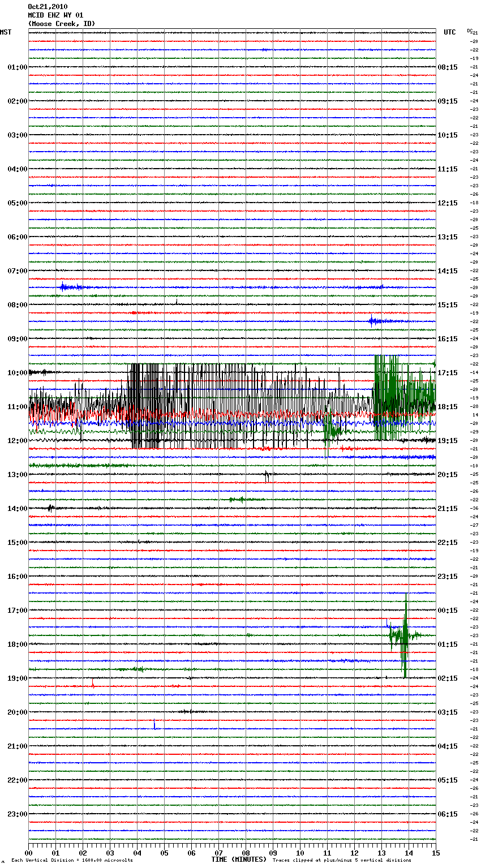Screen dimensions: 481x868
Task: Select the 00:15 UTC time label
Action: [x=448, y=611]
